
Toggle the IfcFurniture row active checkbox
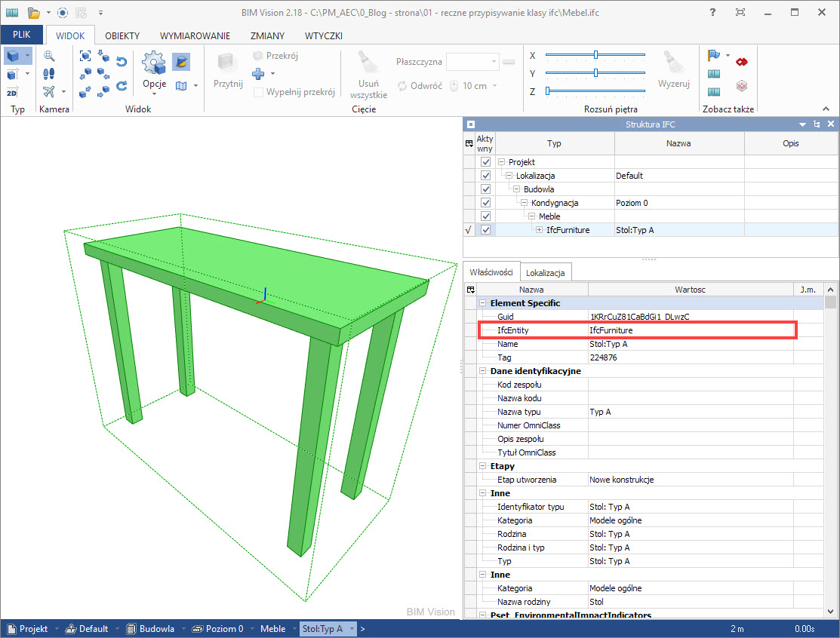click(486, 230)
